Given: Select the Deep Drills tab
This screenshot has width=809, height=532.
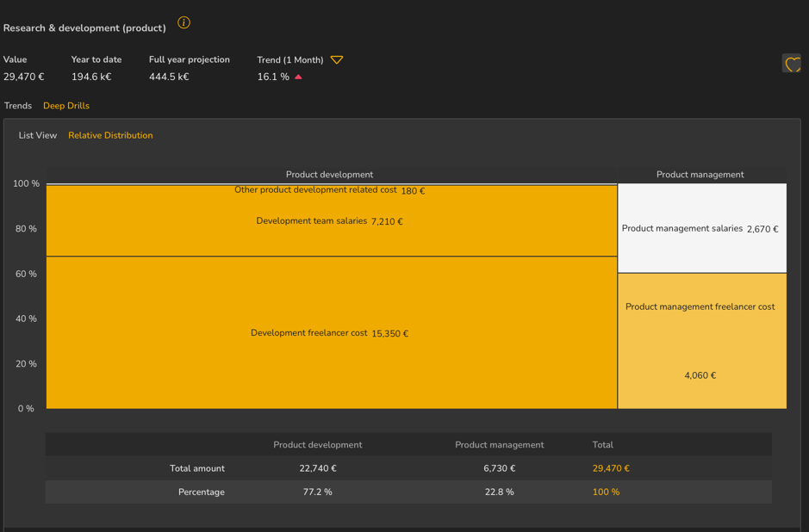Looking at the screenshot, I should click(66, 106).
